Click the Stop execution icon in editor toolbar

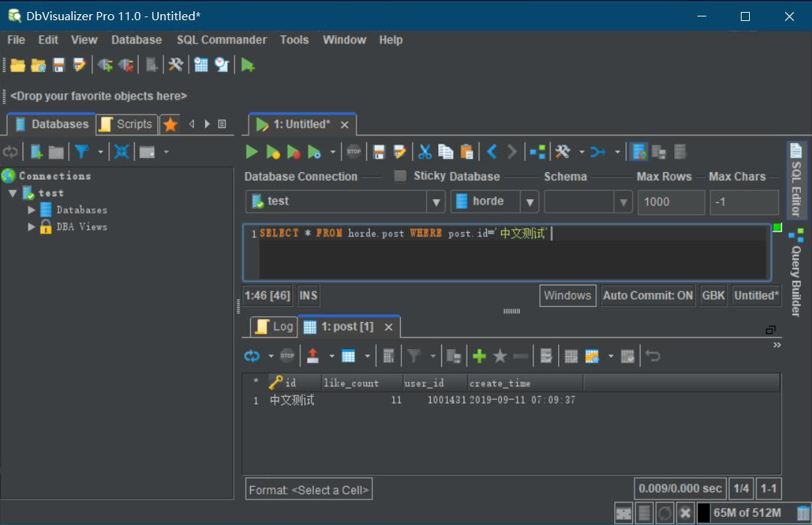coord(354,152)
